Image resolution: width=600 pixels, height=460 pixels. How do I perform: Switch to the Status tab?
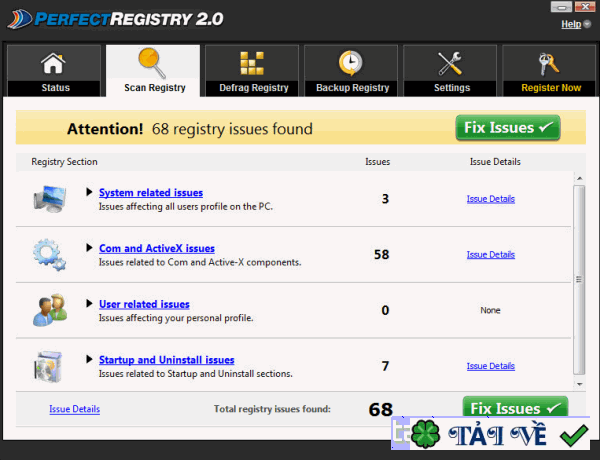coord(54,71)
